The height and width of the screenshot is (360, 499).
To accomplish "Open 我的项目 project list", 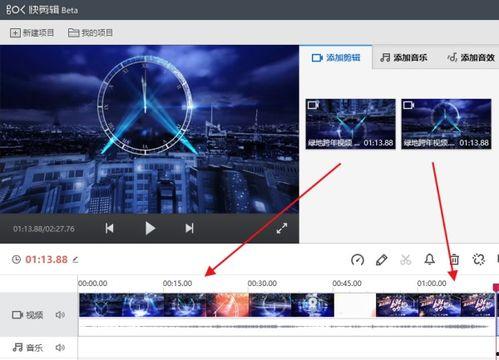I will [90, 33].
